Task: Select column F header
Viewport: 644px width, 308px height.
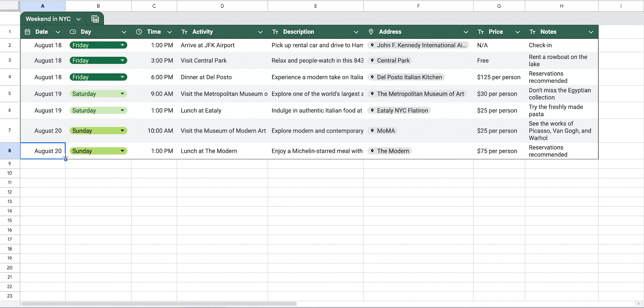Action: point(418,6)
